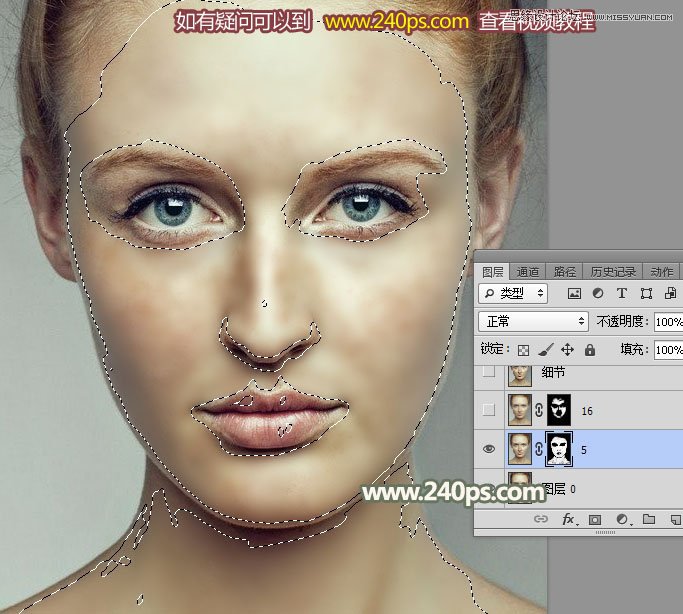The image size is (683, 614).
Task: Click the lock position move icon
Action: click(x=567, y=350)
